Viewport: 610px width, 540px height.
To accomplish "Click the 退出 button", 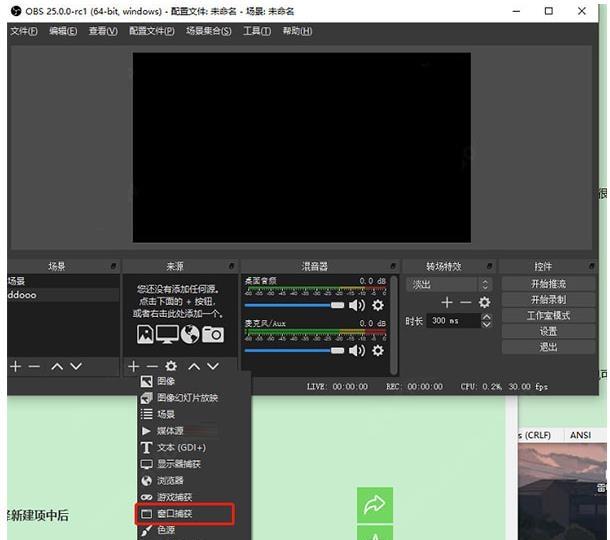I will pos(548,347).
